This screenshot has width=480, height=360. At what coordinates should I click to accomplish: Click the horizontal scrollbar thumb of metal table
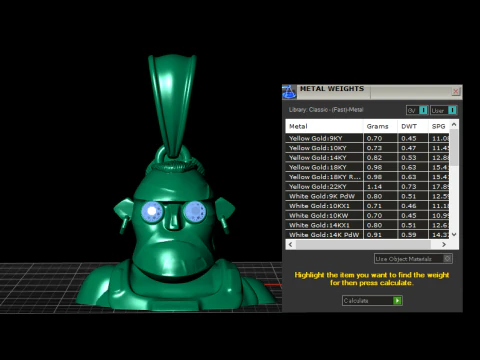[x=363, y=245]
